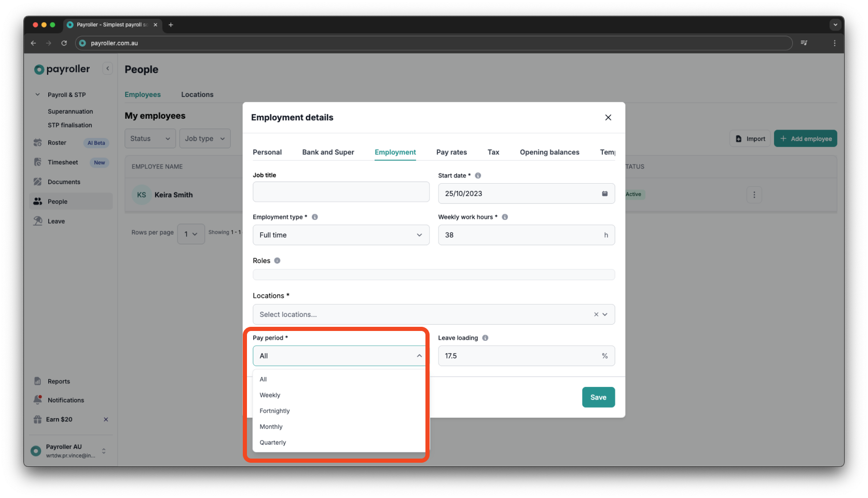Click the info icon beside Weekly work hours
This screenshot has width=868, height=498.
(504, 217)
